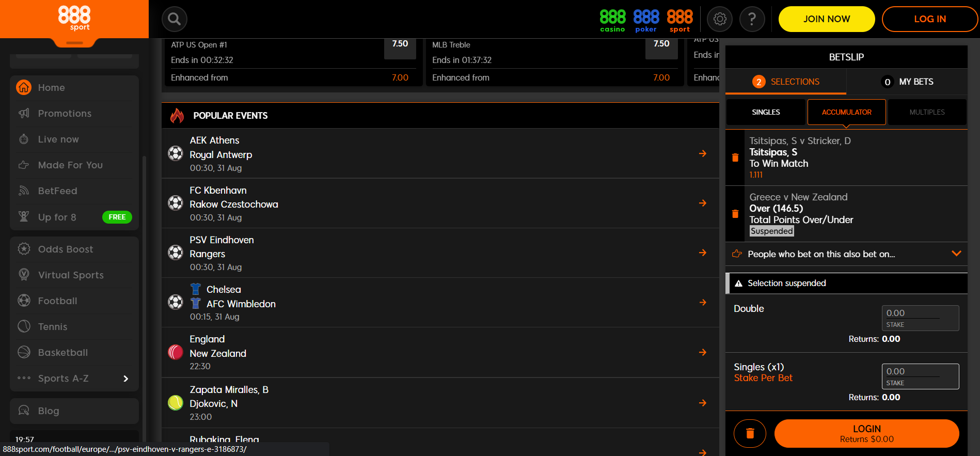Select the Multiples tab

(927, 112)
